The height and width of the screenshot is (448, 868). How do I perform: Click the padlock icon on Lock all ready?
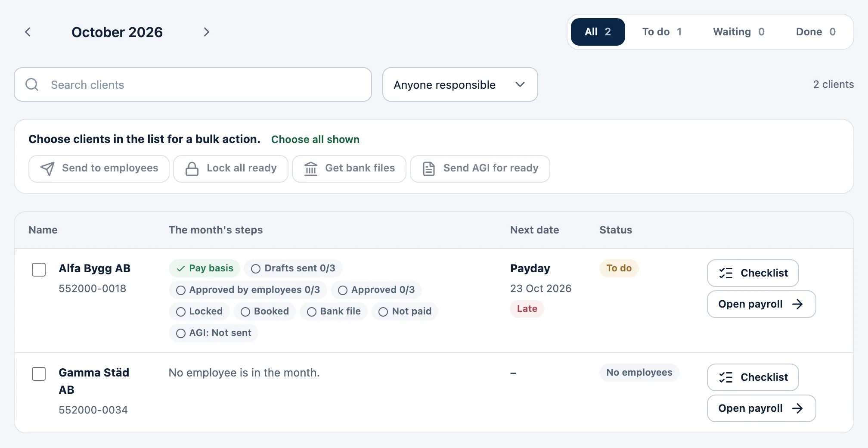click(x=192, y=168)
